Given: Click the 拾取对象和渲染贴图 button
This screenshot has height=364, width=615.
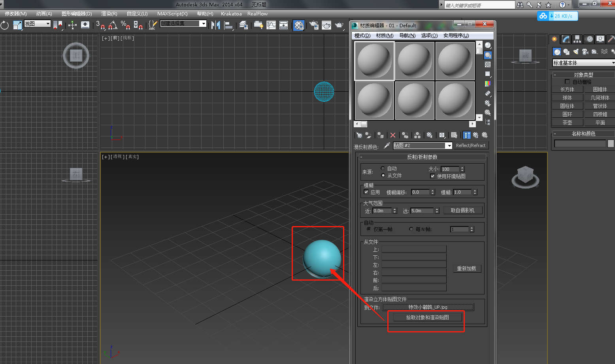Looking at the screenshot, I should pyautogui.click(x=427, y=317).
